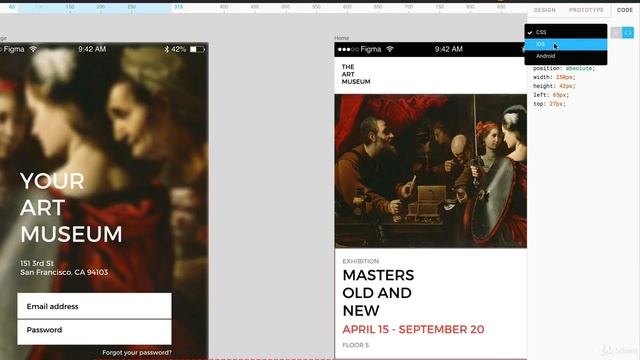
Task: Click the 9:42 AM time in Home frame
Action: [449, 49]
